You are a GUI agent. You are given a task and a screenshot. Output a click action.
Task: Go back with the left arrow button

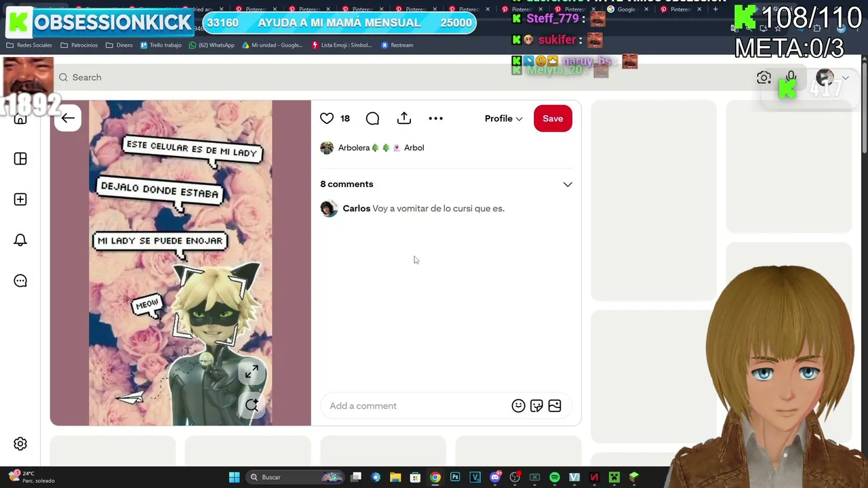pyautogui.click(x=68, y=119)
